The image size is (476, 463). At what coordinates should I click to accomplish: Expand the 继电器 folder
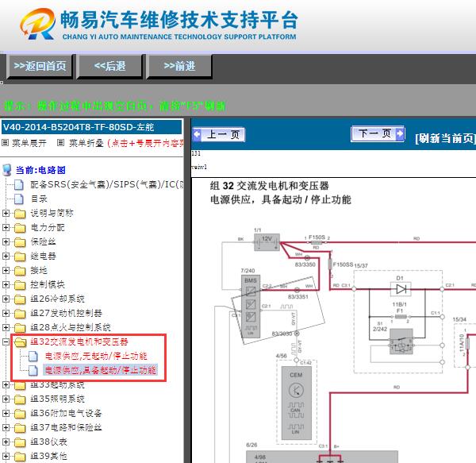pyautogui.click(x=6, y=256)
